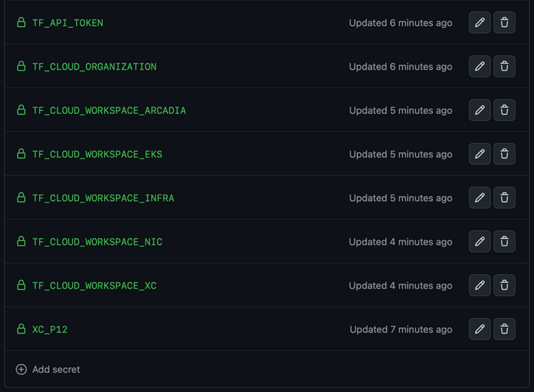Delete the TF_CLOUD_WORKSPACE_XC secret

504,285
